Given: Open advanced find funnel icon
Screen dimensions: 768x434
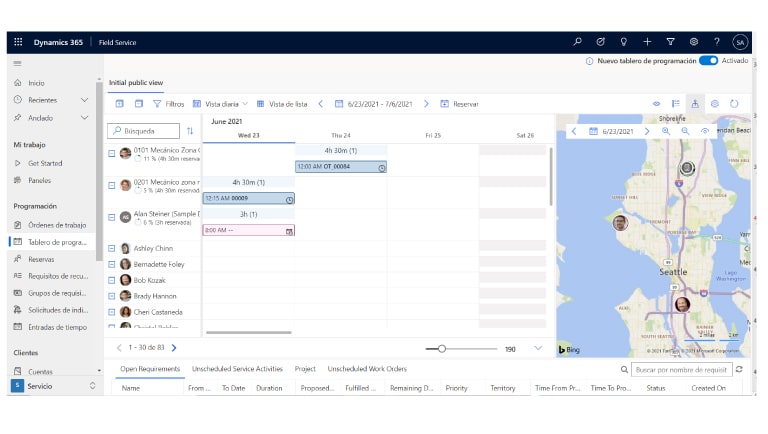Looking at the screenshot, I should pyautogui.click(x=671, y=42).
